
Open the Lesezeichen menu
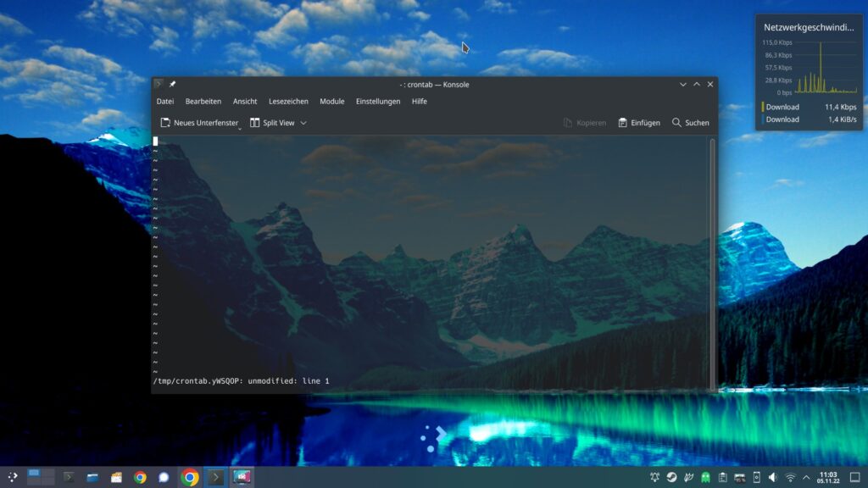click(x=288, y=102)
